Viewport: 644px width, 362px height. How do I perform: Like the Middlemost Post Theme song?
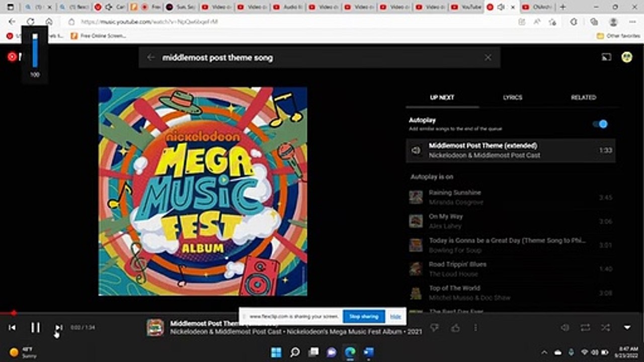[455, 328]
